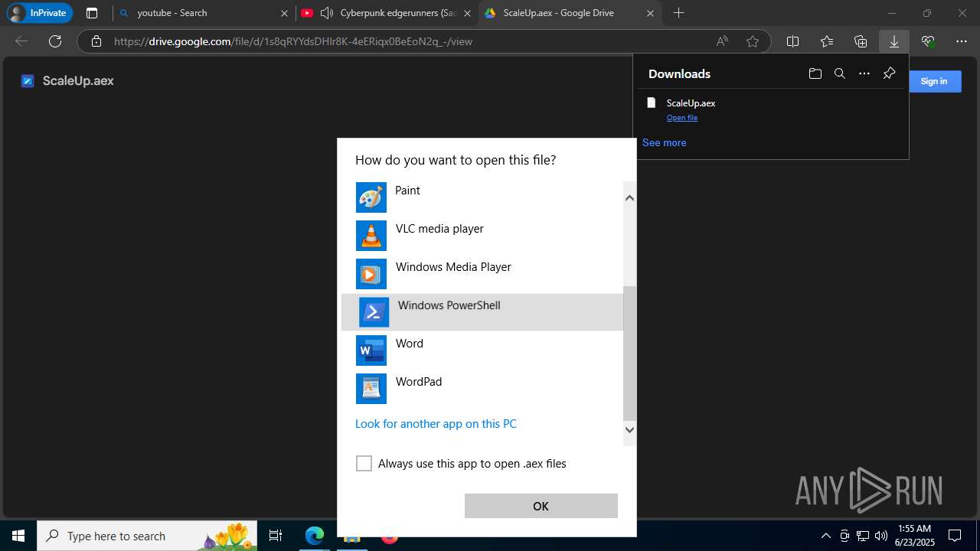This screenshot has width=980, height=551.
Task: Open Microsoft Edge from taskbar
Action: tap(315, 536)
